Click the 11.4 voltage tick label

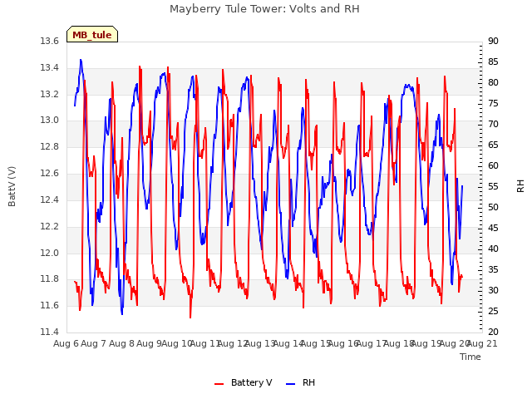(x=50, y=332)
